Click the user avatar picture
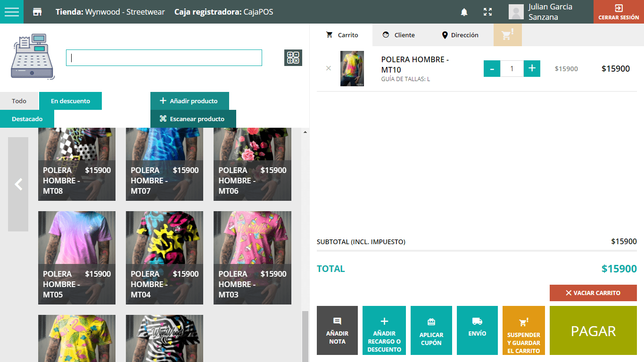 [x=516, y=12]
